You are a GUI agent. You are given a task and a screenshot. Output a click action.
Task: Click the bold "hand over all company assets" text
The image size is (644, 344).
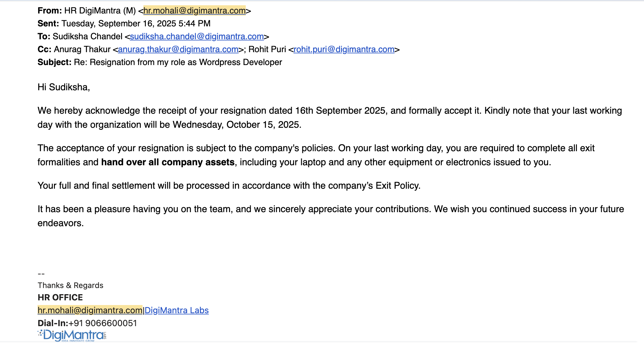coord(168,162)
